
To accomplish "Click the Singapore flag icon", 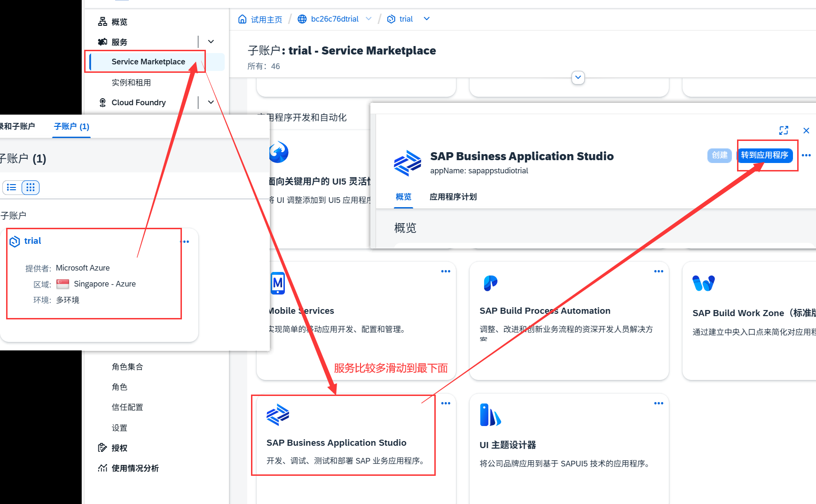I will (63, 284).
